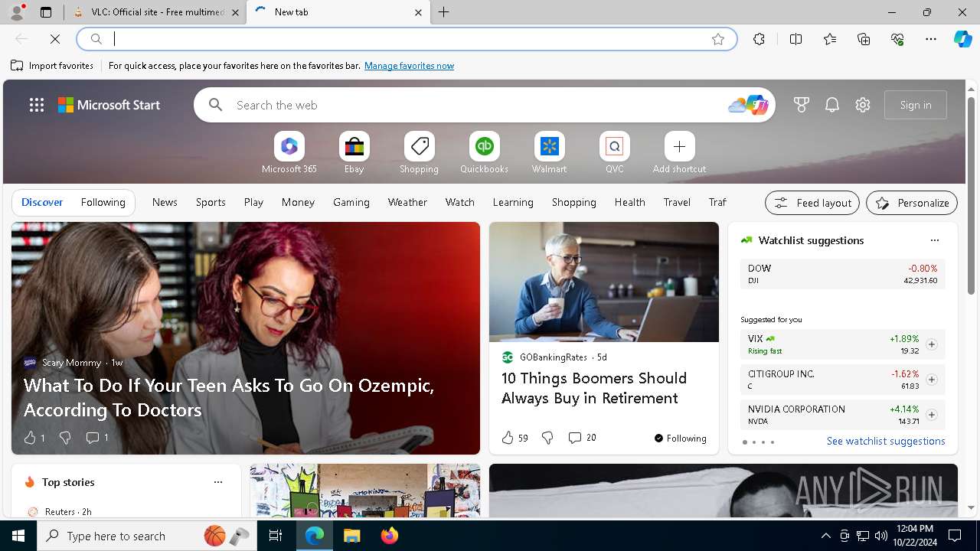The image size is (980, 551).
Task: Click the Windows taskbar search box
Action: [147, 536]
